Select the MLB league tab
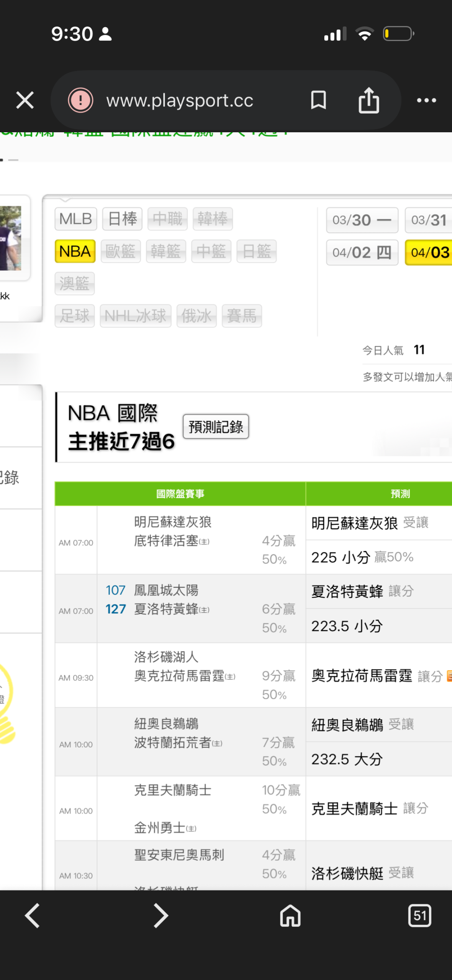 76,219
